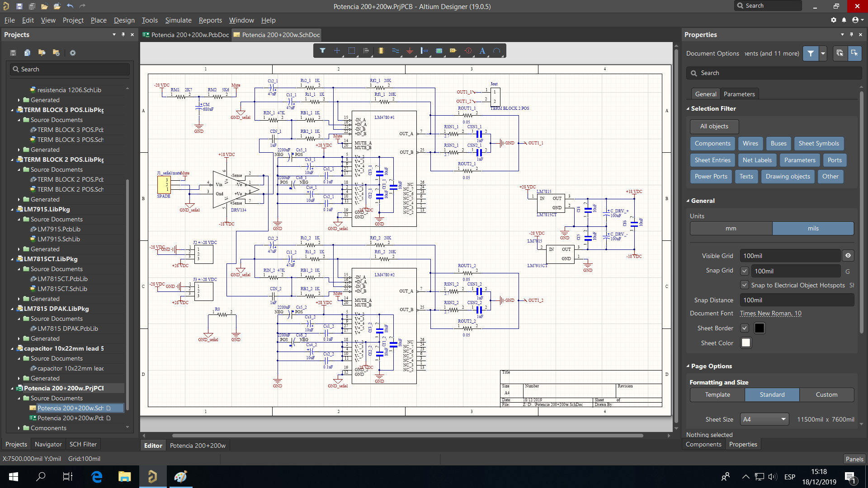Place a GND power port
This screenshot has width=868, height=488.
pos(410,51)
